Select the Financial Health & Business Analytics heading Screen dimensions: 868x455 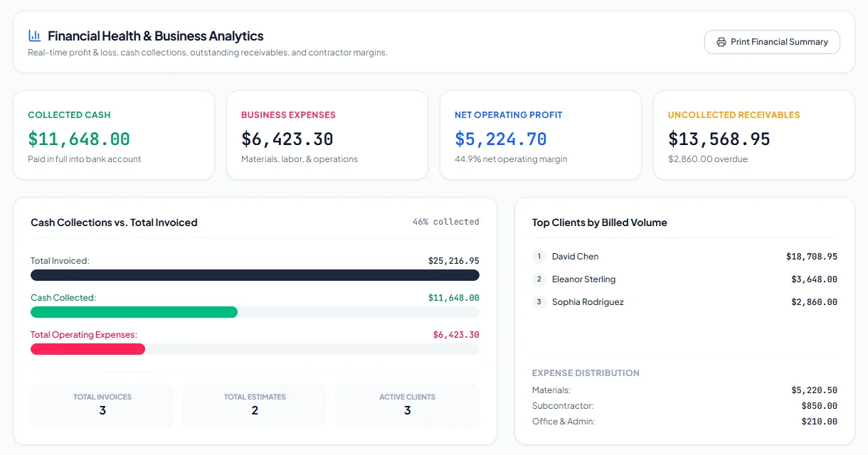point(156,36)
